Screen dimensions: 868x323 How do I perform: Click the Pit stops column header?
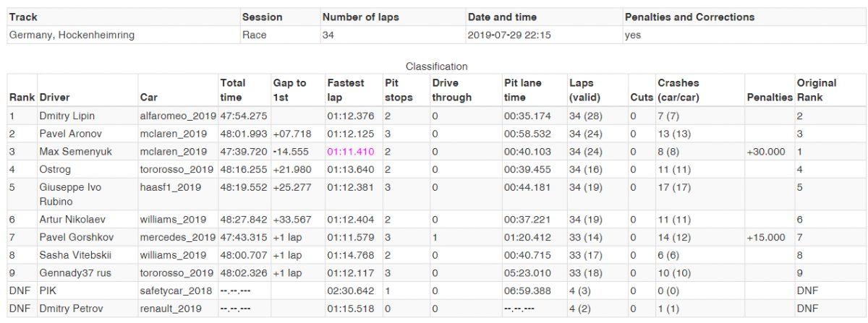[x=399, y=90]
